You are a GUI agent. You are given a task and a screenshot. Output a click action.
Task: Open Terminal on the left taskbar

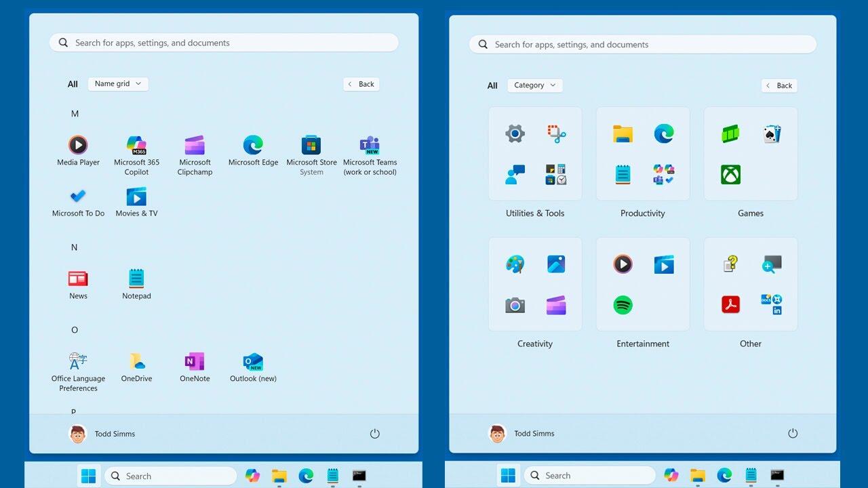(359, 476)
